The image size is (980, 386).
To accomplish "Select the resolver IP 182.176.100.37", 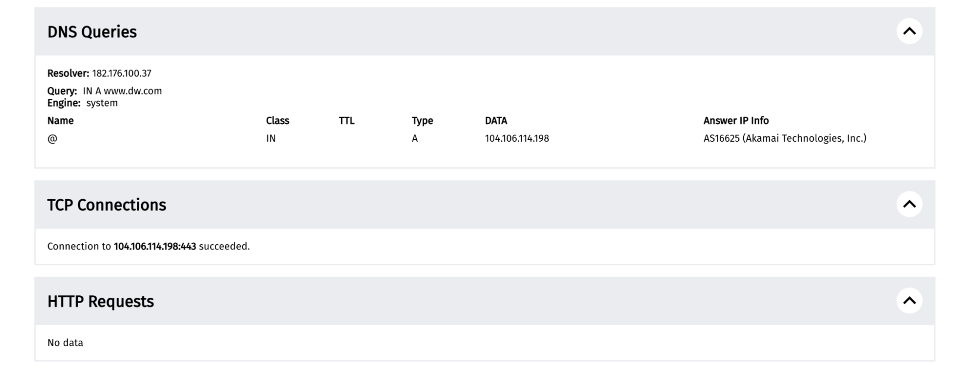I will pos(122,74).
